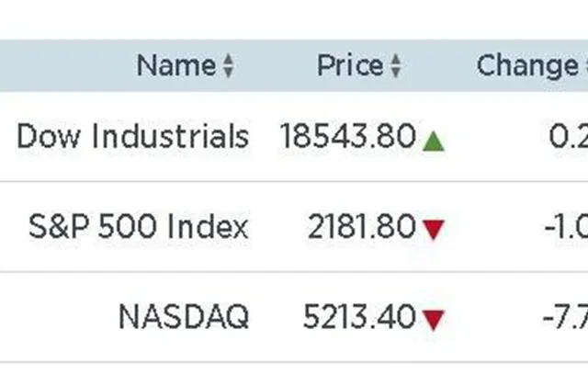Select the Change column header
This screenshot has width=588, height=386.
pyautogui.click(x=527, y=66)
